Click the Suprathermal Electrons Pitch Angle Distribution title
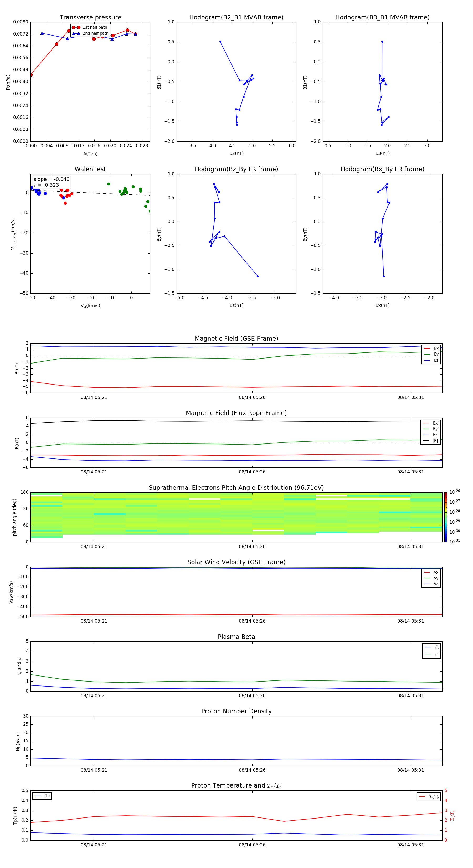 236,488
